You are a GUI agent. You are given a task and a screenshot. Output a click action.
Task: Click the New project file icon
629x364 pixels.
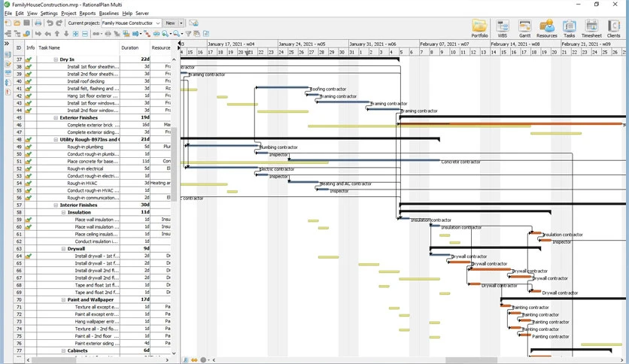tap(8, 23)
